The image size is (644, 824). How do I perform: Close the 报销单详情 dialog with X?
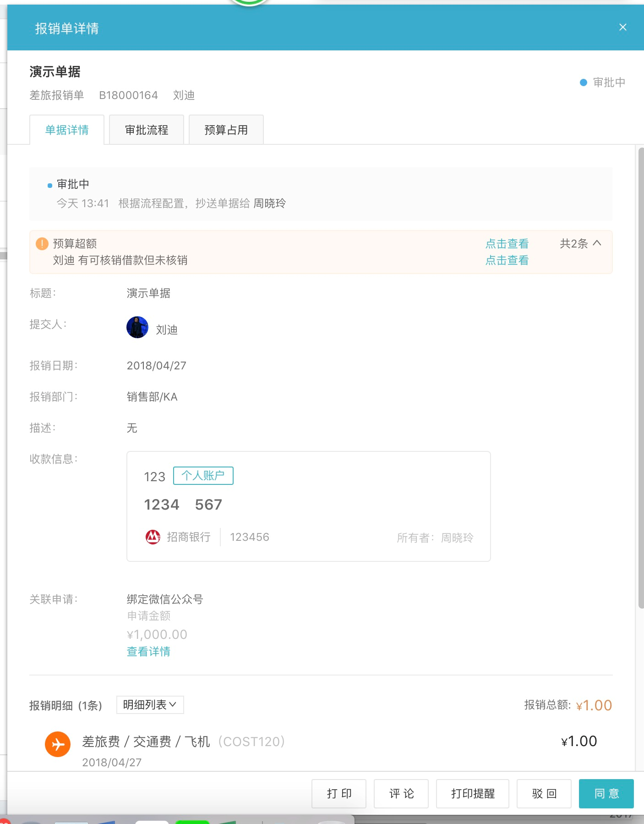point(622,27)
